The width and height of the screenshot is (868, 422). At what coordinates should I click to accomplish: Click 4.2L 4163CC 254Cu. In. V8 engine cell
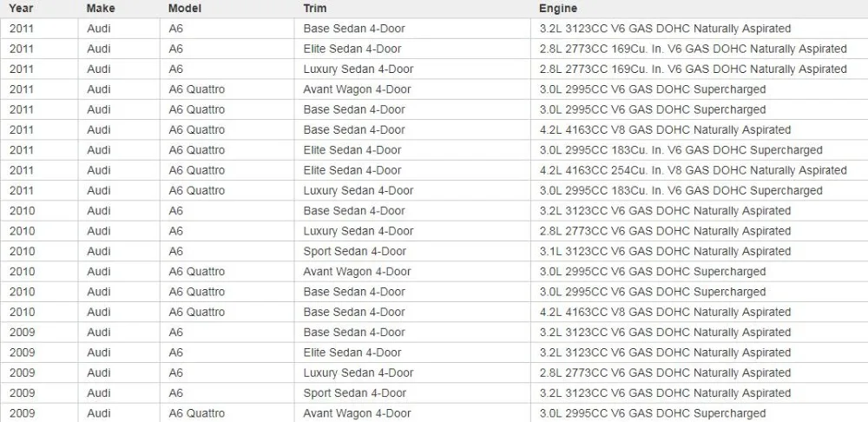click(x=699, y=170)
